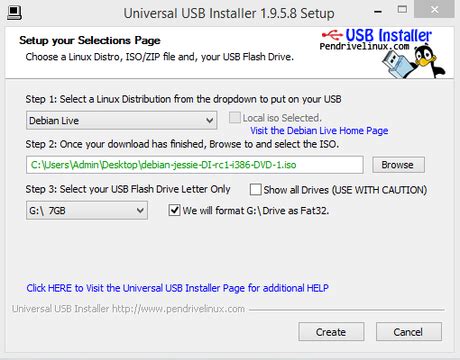Screen dimensions: 460x360
Task: Uncheck format G:\ Drive as Fat32
Action: tap(174, 210)
